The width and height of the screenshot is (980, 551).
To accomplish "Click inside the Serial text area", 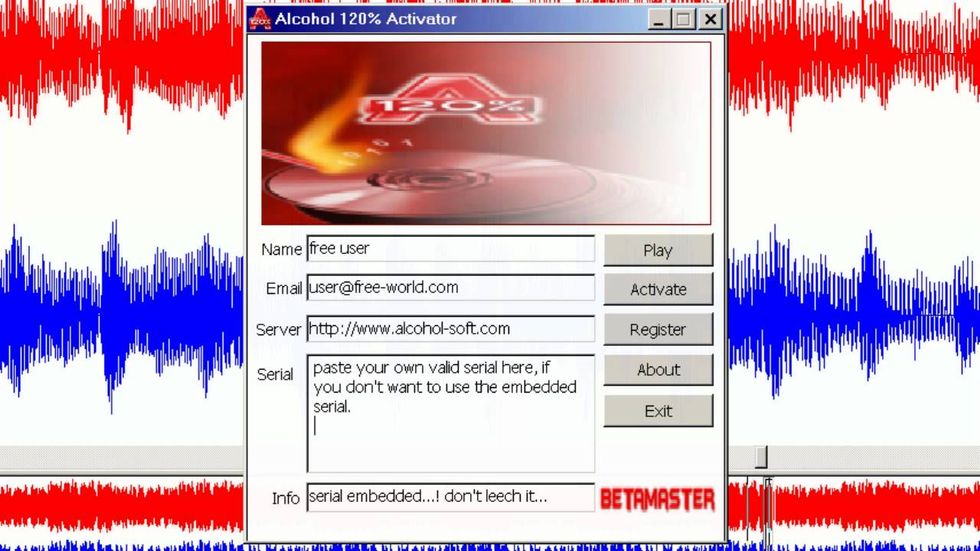I will click(450, 413).
